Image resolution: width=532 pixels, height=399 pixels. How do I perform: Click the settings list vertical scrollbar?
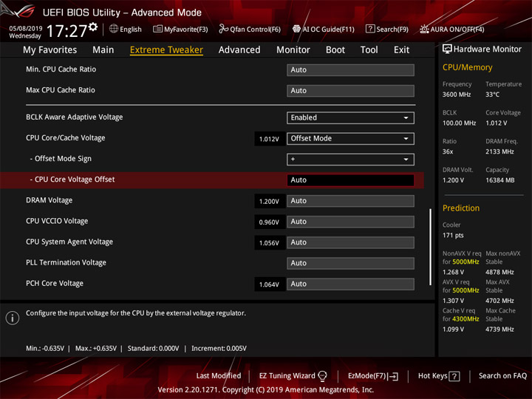(430, 247)
